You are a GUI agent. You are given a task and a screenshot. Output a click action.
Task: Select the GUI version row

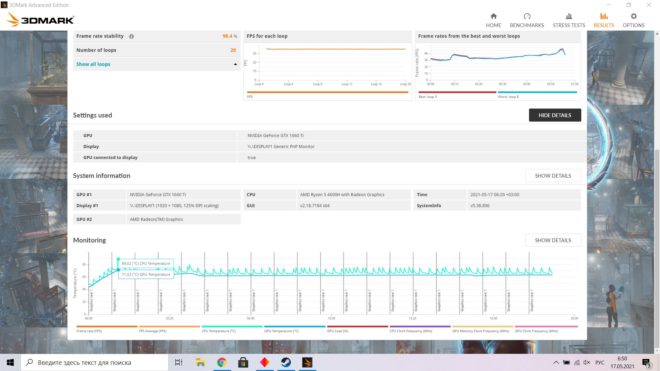coord(327,206)
